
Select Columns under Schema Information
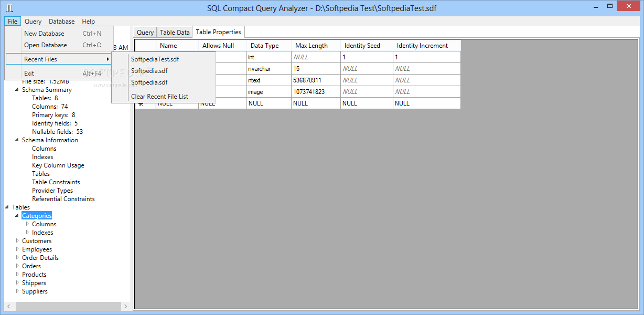tap(44, 149)
